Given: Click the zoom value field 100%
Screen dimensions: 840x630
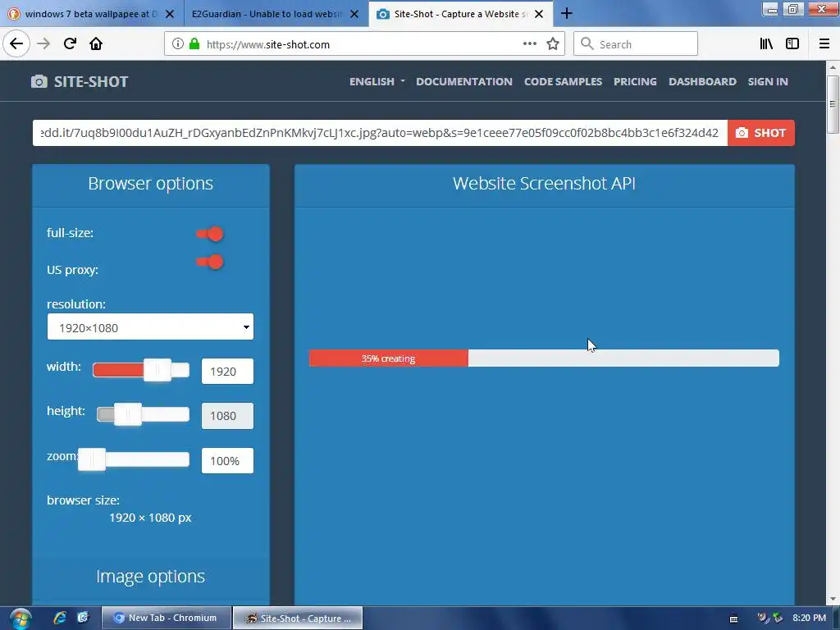Looking at the screenshot, I should click(x=227, y=461).
